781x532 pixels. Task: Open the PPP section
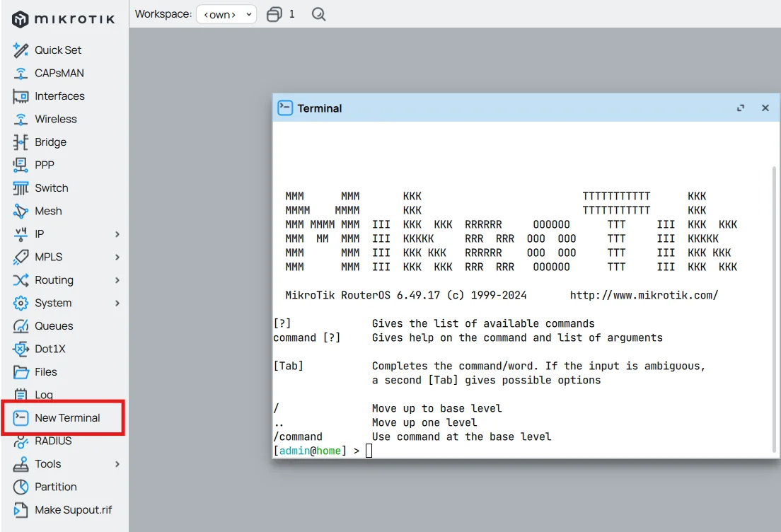click(44, 164)
